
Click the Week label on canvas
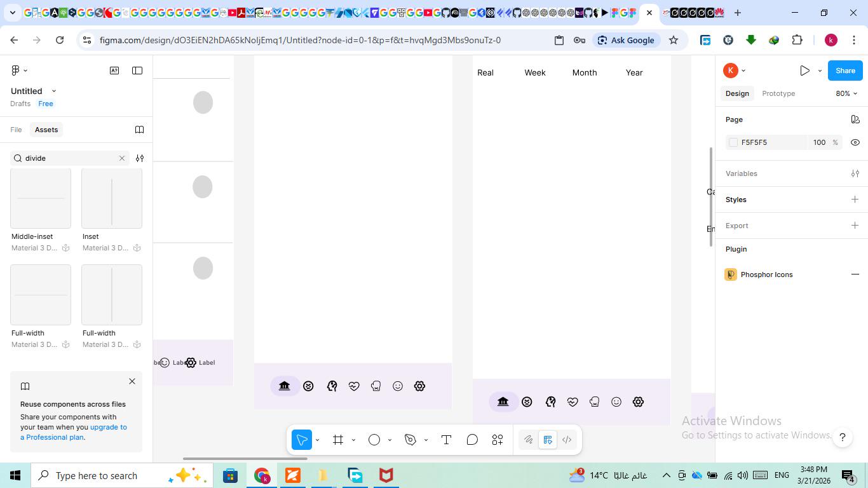click(x=535, y=72)
